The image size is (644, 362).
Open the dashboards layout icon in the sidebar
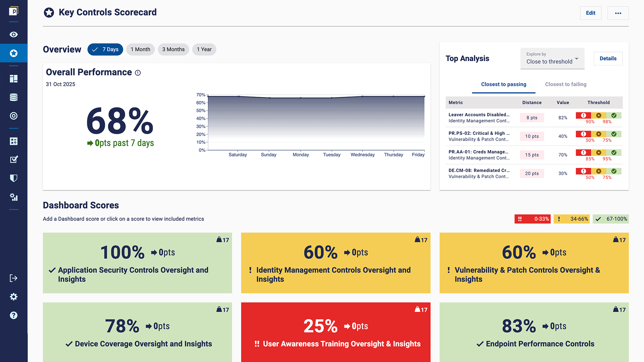pos(13,78)
